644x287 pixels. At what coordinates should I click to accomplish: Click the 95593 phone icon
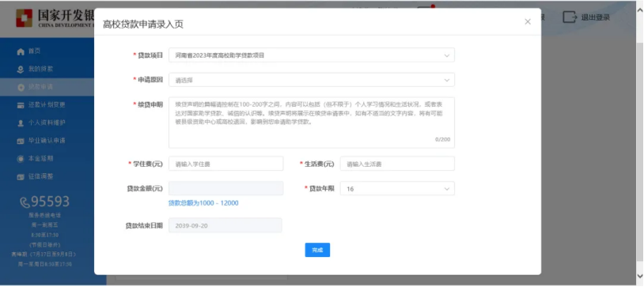[25, 202]
